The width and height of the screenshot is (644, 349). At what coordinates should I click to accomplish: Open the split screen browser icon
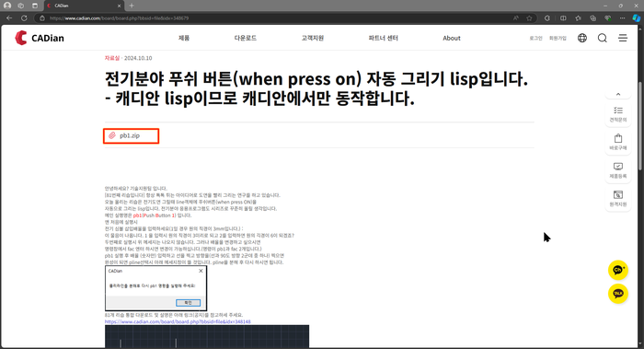pos(563,18)
